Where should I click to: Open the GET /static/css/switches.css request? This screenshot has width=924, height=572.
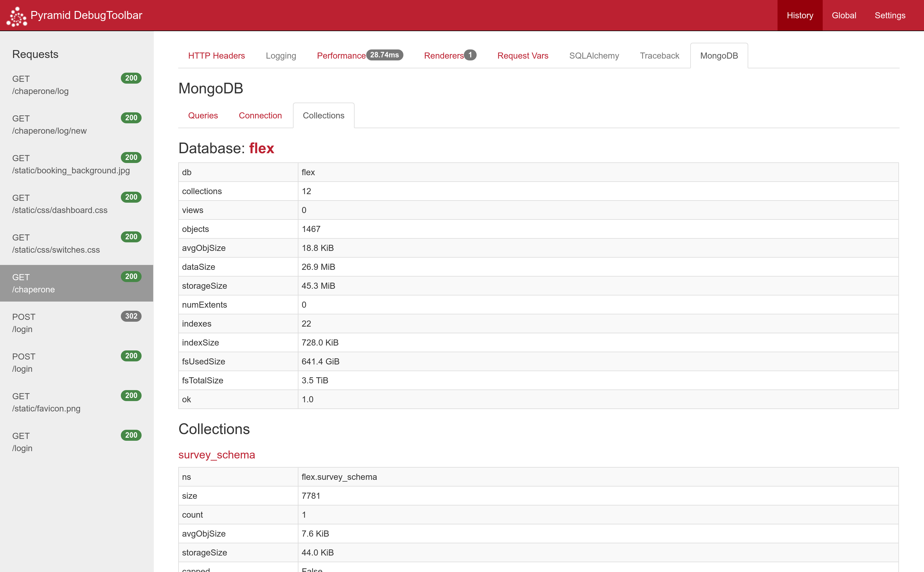[x=77, y=244]
